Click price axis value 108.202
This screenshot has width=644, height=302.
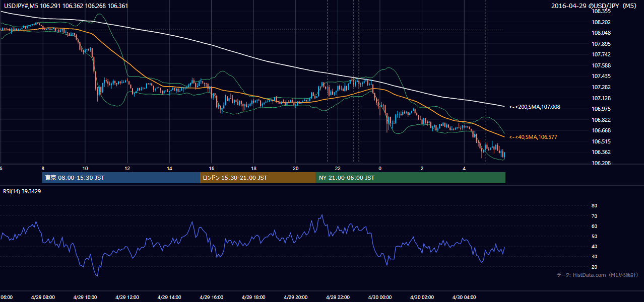pos(601,22)
